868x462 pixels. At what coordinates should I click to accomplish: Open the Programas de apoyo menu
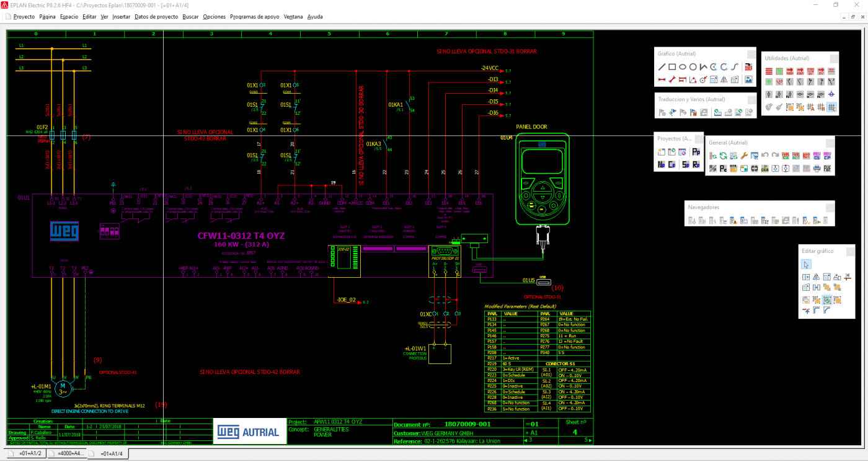coord(254,17)
